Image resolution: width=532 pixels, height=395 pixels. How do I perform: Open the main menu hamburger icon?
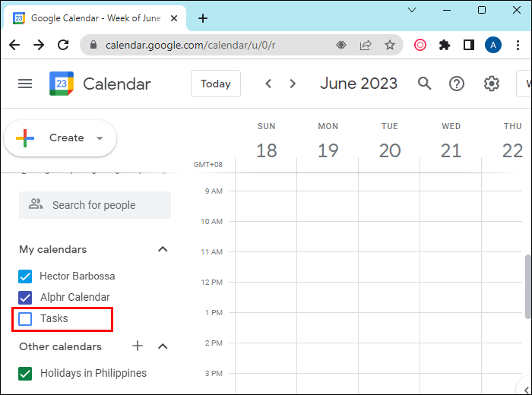25,84
